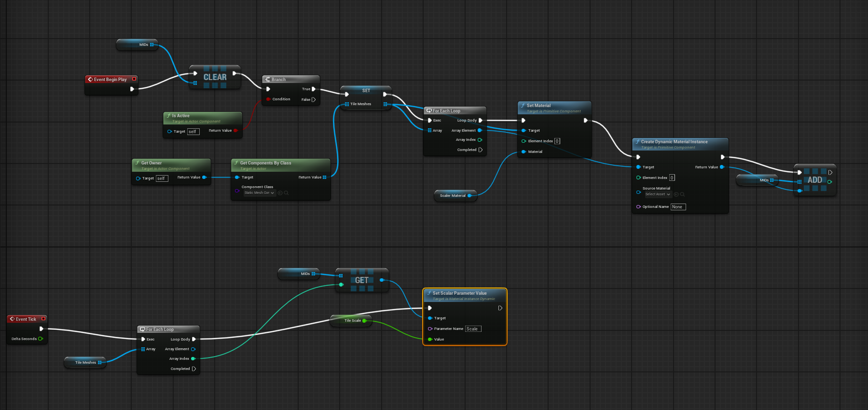The height and width of the screenshot is (410, 868).
Task: Click the Tile Scale green output pin
Action: [x=364, y=321]
